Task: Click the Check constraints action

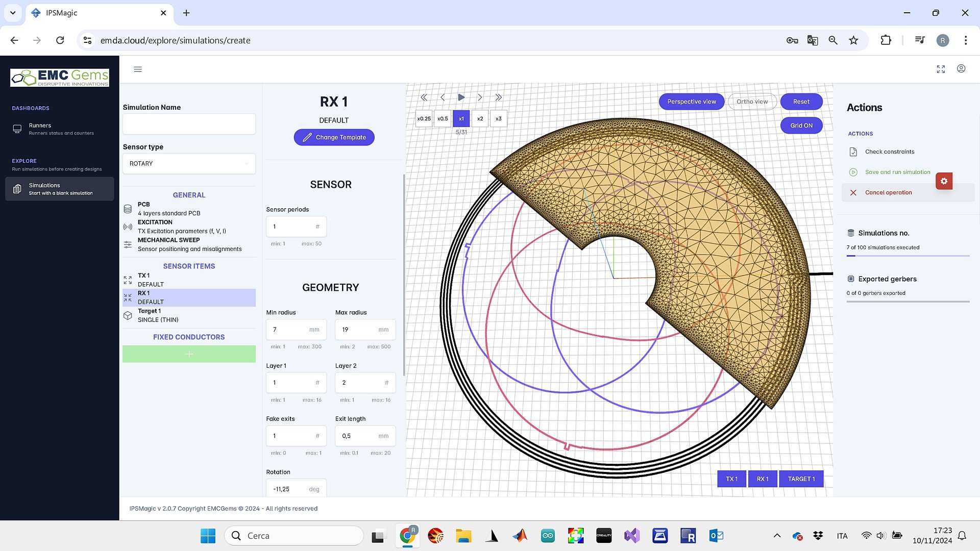Action: (x=889, y=152)
